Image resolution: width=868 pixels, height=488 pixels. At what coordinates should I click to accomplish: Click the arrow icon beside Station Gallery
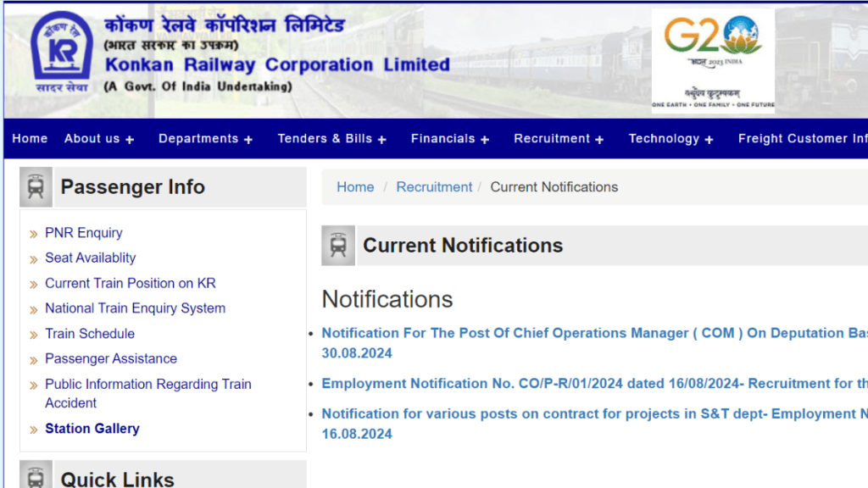point(33,429)
